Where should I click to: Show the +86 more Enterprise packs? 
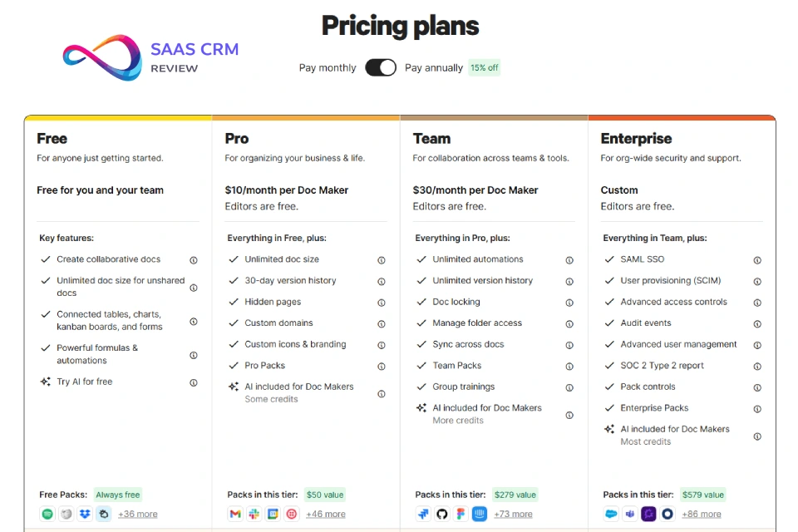pyautogui.click(x=702, y=514)
